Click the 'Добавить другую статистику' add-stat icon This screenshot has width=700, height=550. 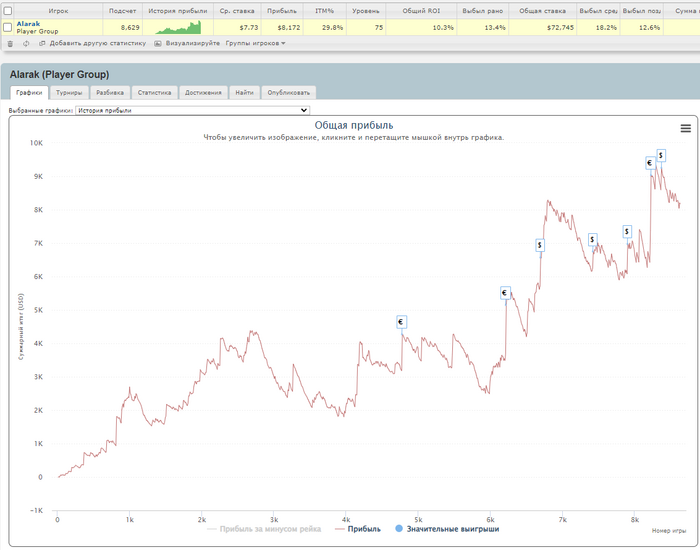42,43
